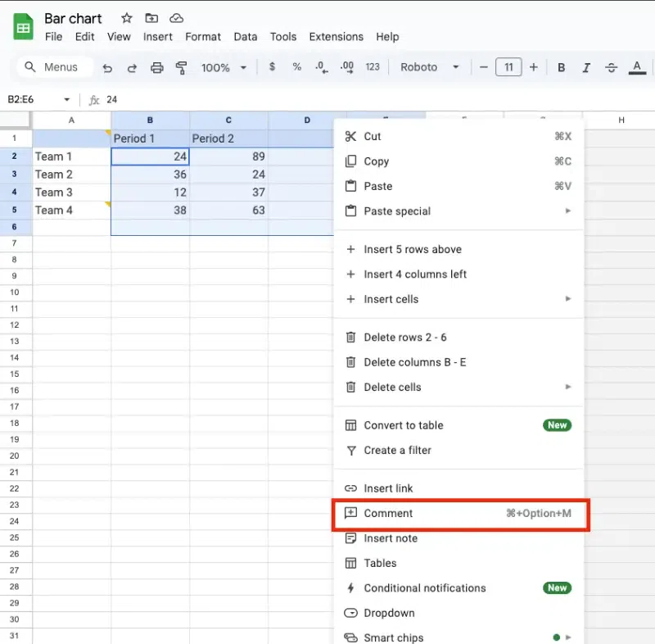Toggle bold formatting in the toolbar
The height and width of the screenshot is (644, 655).
[x=562, y=67]
